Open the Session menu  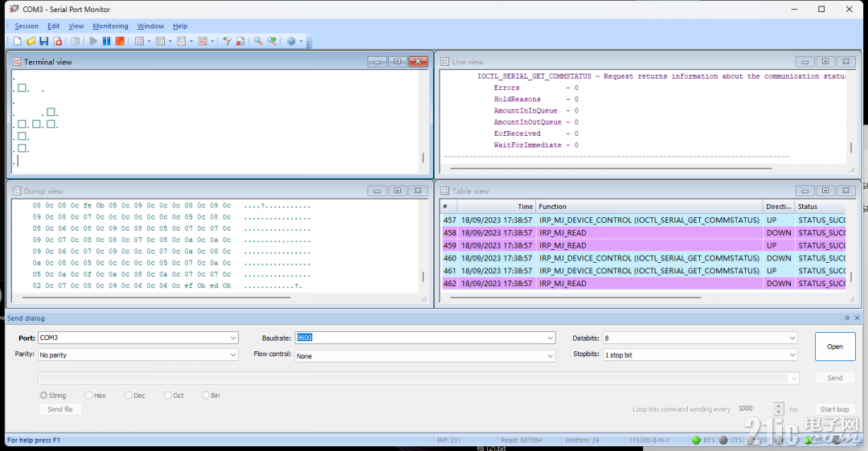tap(27, 26)
